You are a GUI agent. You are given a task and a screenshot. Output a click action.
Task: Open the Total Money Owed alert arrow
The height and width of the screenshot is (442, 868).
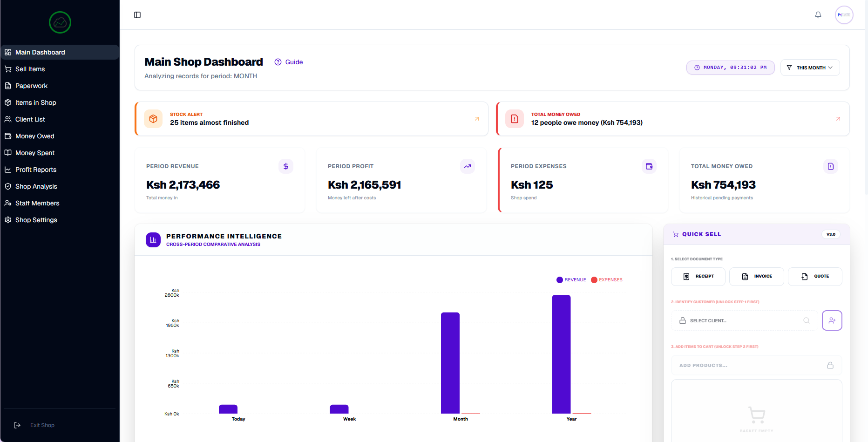(x=838, y=119)
